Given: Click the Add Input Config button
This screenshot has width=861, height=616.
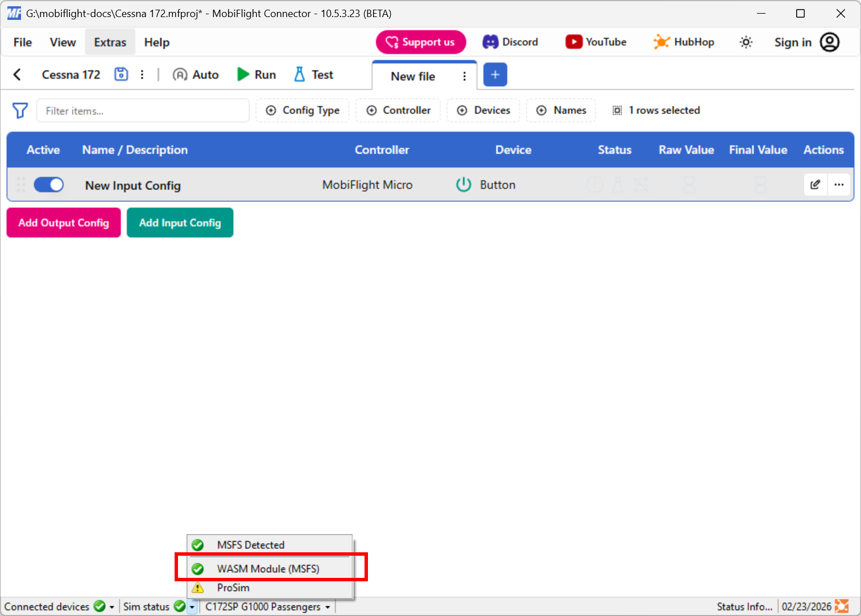Looking at the screenshot, I should point(180,222).
